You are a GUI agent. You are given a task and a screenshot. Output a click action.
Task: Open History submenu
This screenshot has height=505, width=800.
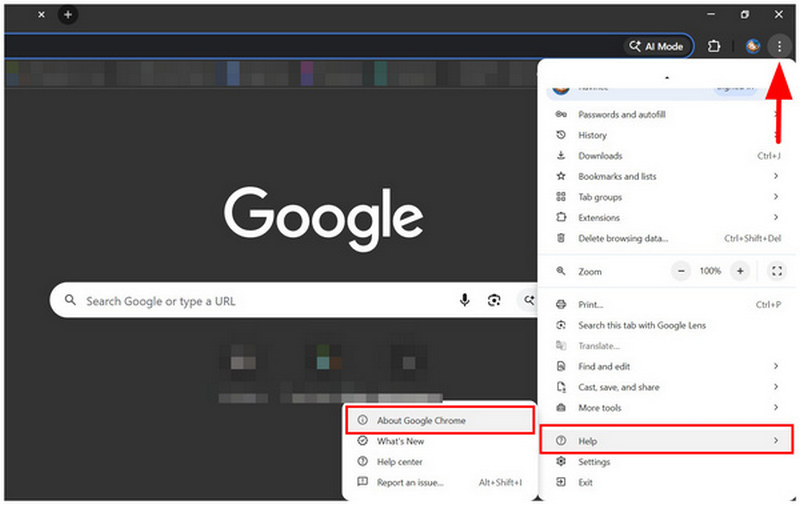[x=667, y=135]
